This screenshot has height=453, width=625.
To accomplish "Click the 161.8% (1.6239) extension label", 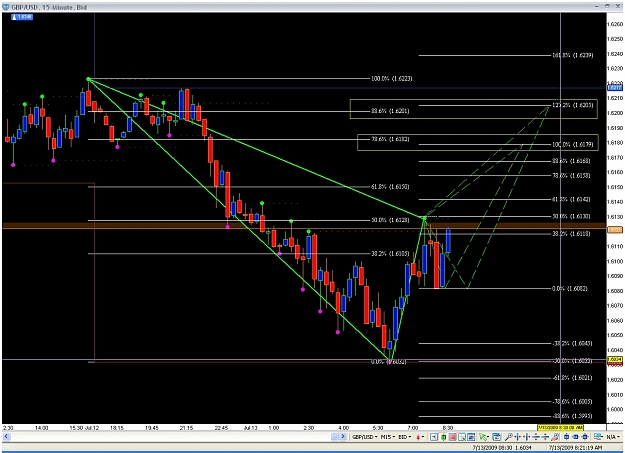I will (572, 55).
